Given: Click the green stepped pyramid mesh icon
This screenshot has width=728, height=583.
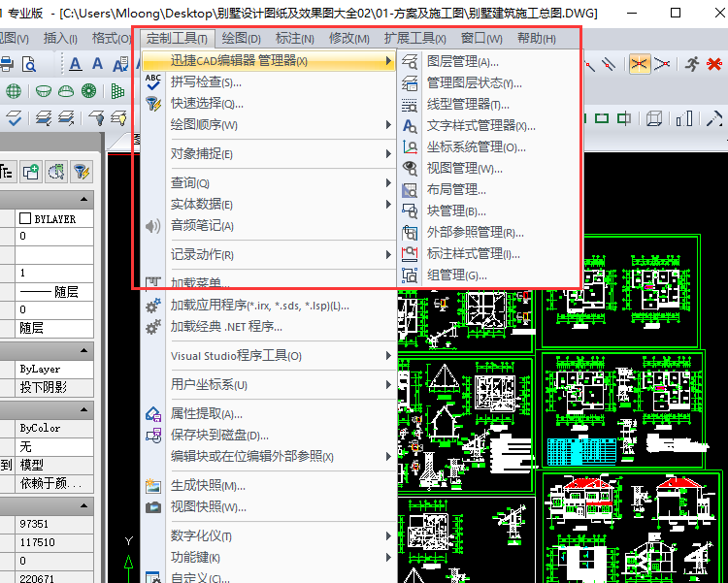Looking at the screenshot, I should point(117,91).
